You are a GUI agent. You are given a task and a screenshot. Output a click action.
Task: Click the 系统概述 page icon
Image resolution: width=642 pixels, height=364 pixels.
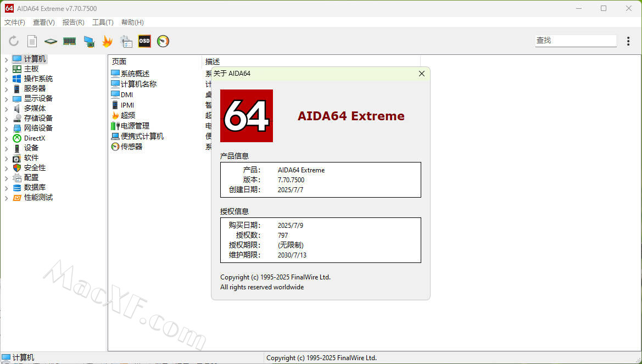coord(115,74)
